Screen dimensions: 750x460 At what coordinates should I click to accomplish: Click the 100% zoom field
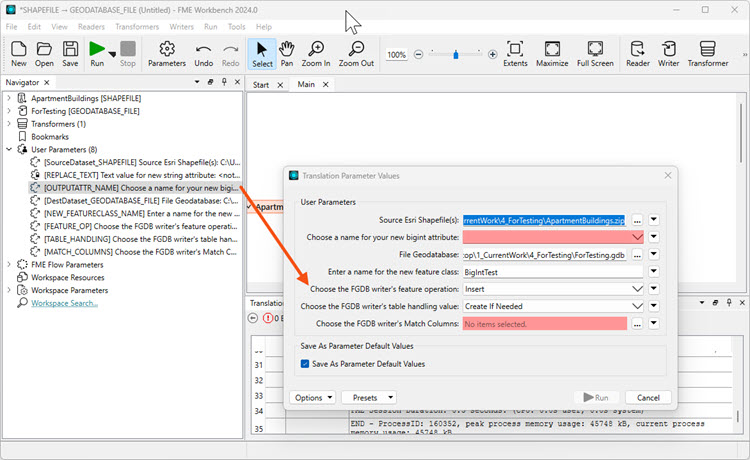tap(397, 55)
